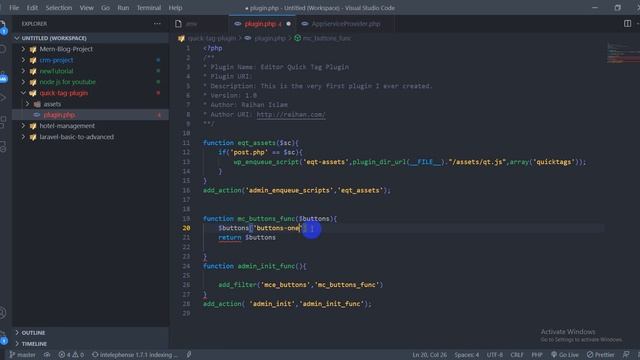This screenshot has height=360, width=640.
Task: Change file encoding via UTF-8
Action: pyautogui.click(x=495, y=355)
